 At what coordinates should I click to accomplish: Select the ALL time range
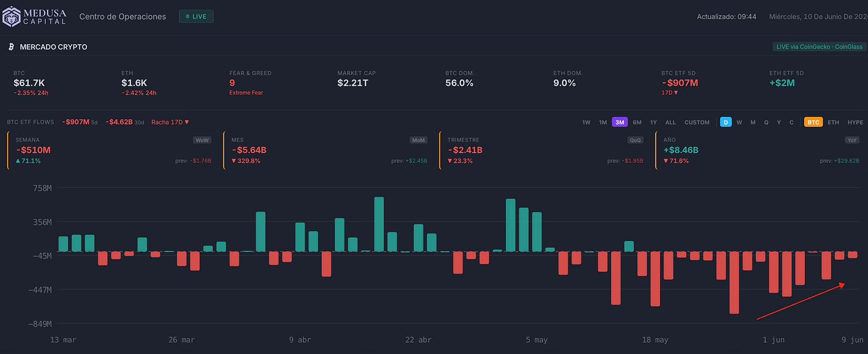click(671, 122)
